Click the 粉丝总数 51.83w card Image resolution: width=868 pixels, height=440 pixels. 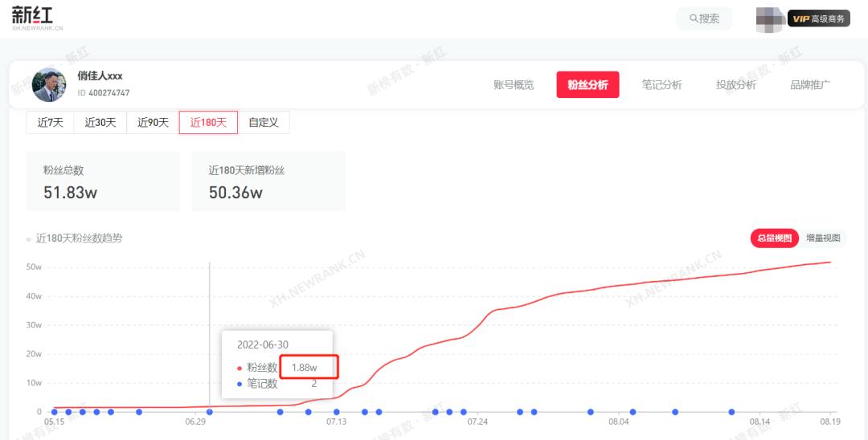tap(103, 181)
